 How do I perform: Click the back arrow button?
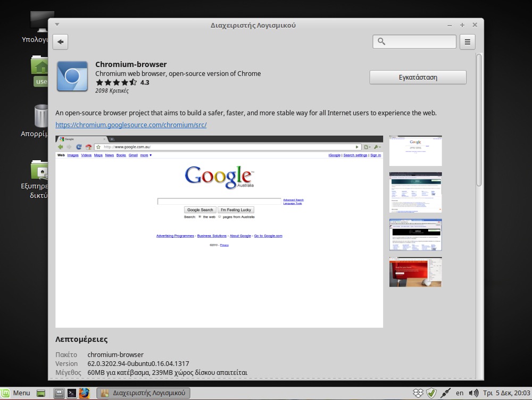60,41
